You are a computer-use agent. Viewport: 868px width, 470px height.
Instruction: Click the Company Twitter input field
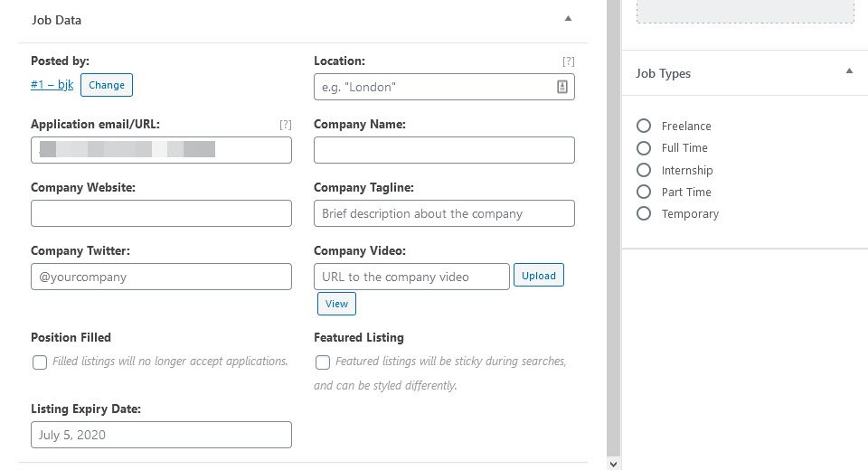pos(161,277)
